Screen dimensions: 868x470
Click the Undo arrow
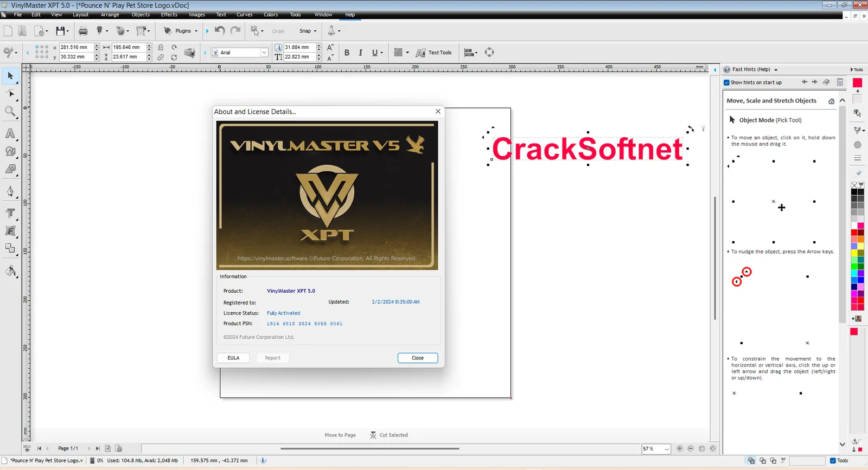click(x=219, y=30)
